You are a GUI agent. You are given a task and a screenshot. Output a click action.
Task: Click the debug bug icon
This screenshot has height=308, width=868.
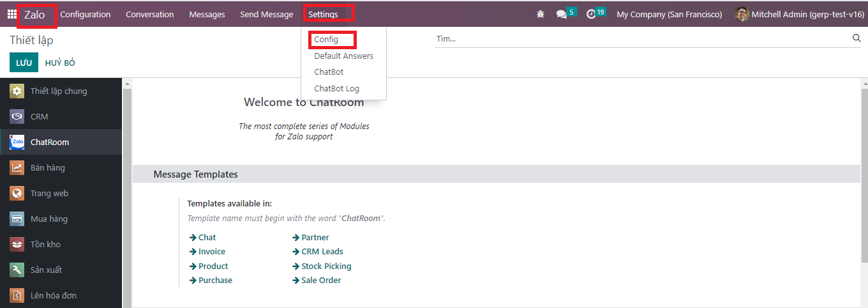point(541,14)
